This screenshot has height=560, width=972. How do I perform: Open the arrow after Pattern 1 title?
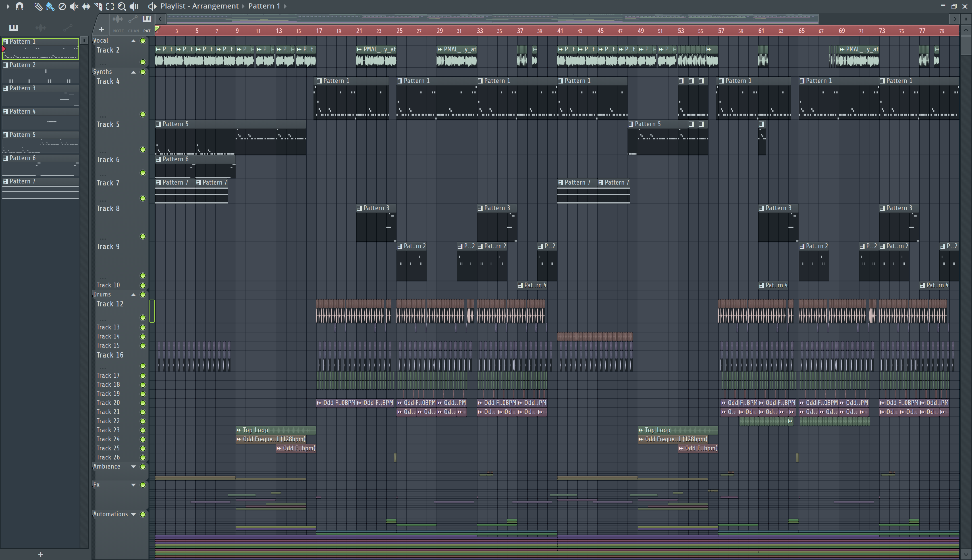point(285,6)
